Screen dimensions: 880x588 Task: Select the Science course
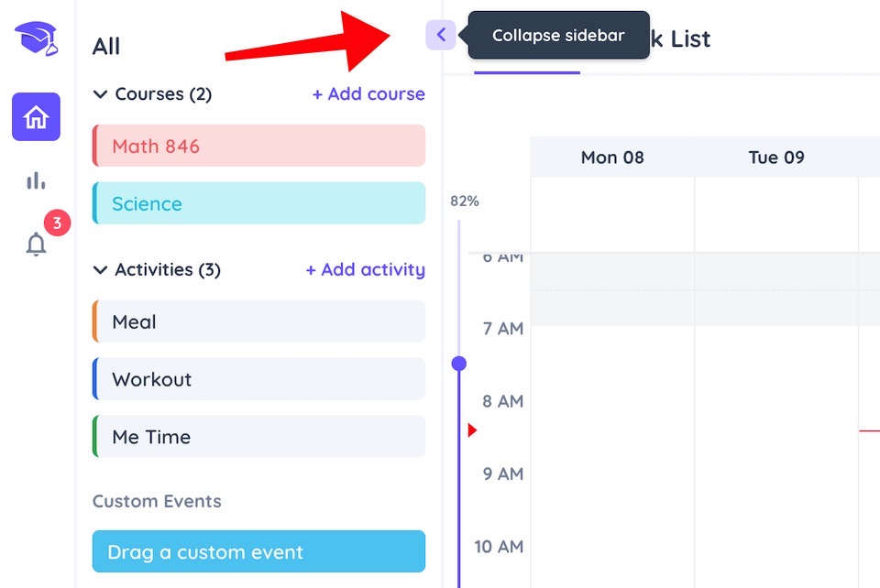pos(258,203)
